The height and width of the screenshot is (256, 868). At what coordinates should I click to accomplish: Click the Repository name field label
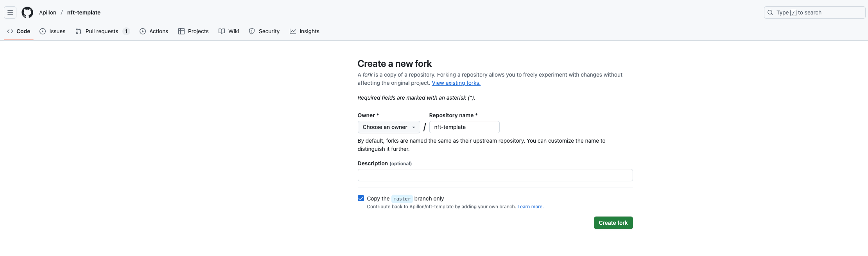click(453, 115)
